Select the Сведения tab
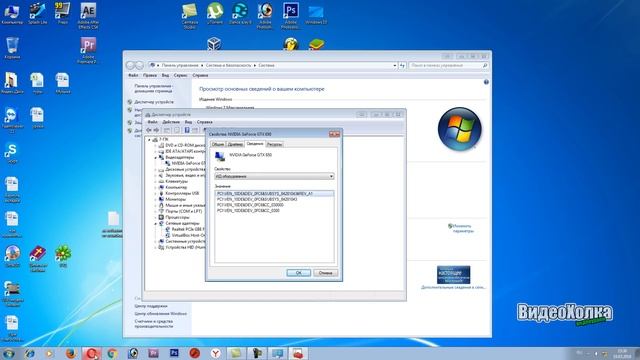Viewport: 640px width, 360px height. click(x=255, y=144)
